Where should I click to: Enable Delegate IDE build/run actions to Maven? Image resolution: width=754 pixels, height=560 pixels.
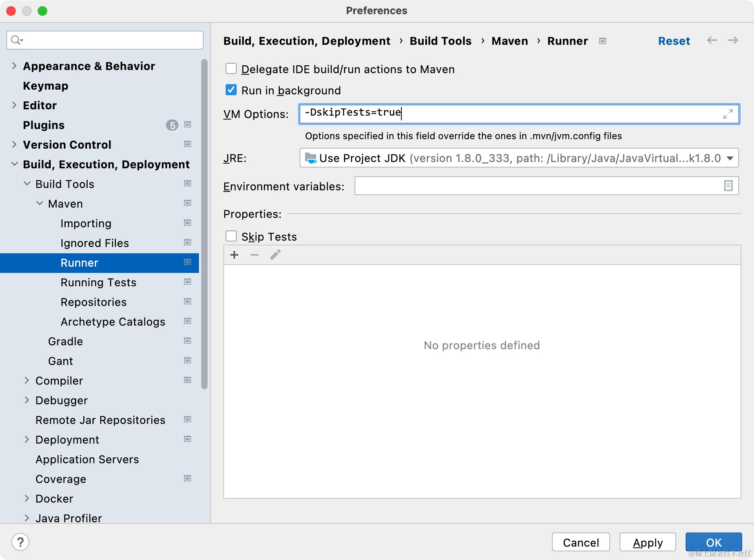click(x=231, y=69)
